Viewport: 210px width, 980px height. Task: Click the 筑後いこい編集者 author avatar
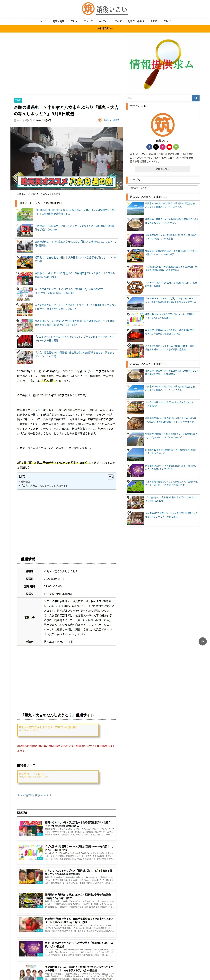click(100, 120)
